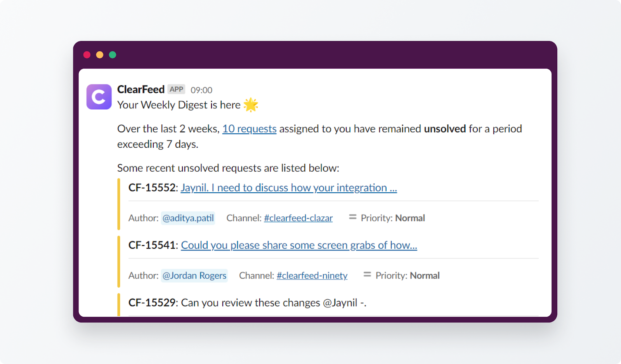Click the green traffic light window control
Image resolution: width=621 pixels, height=364 pixels.
point(113,55)
